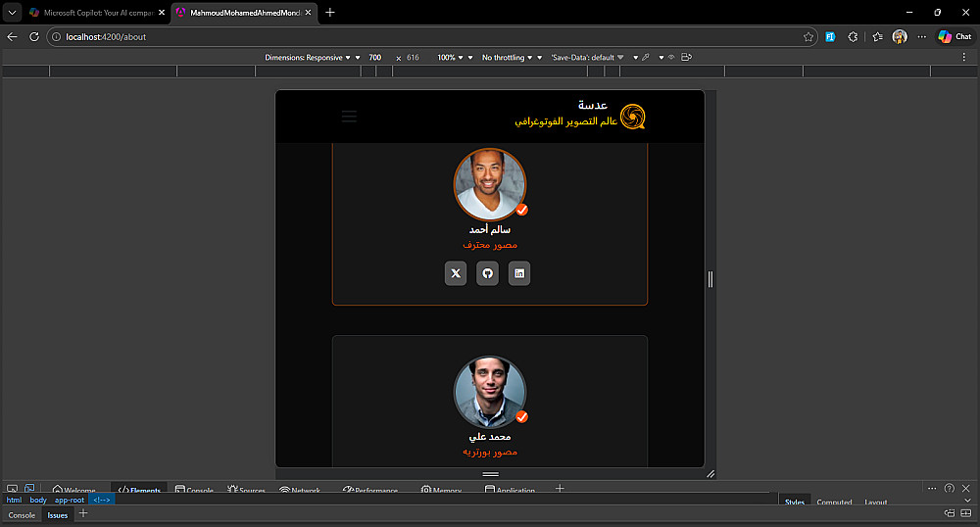
Task: Select body in the DOM breadcrumb
Action: click(38, 501)
